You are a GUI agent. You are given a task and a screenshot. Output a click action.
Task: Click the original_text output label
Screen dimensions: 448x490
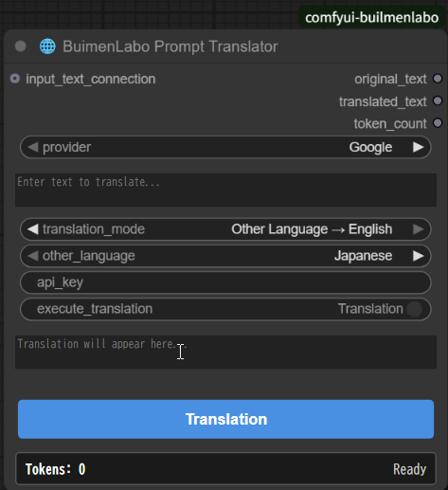tap(390, 79)
